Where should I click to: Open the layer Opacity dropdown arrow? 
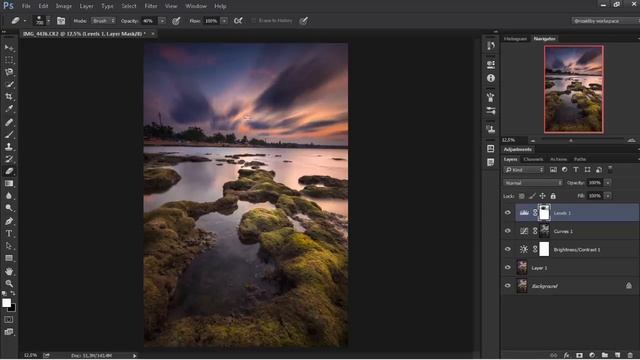pyautogui.click(x=608, y=183)
